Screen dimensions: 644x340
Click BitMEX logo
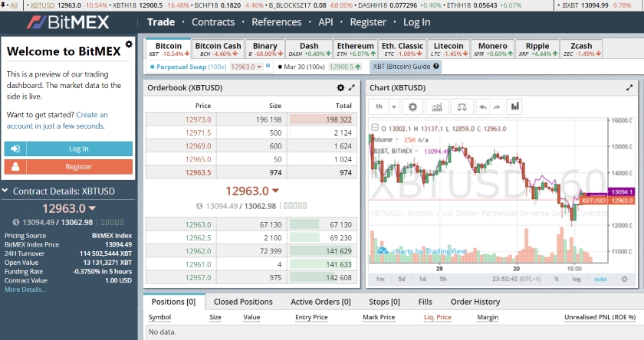[68, 22]
